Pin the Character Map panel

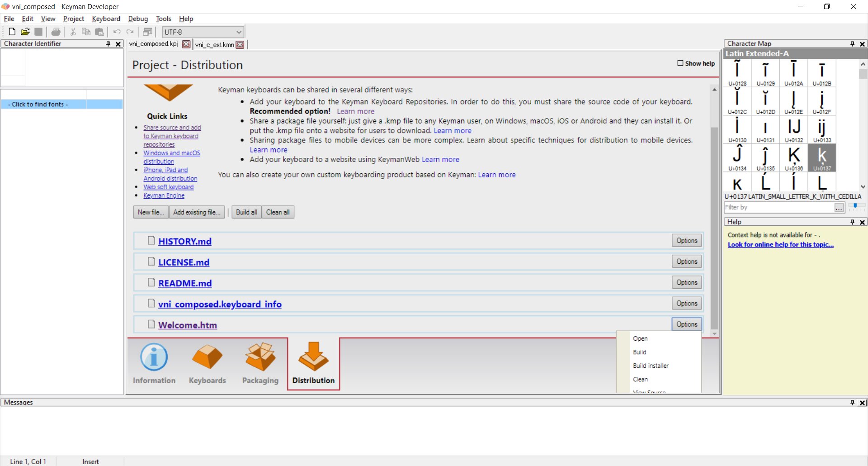click(x=852, y=44)
